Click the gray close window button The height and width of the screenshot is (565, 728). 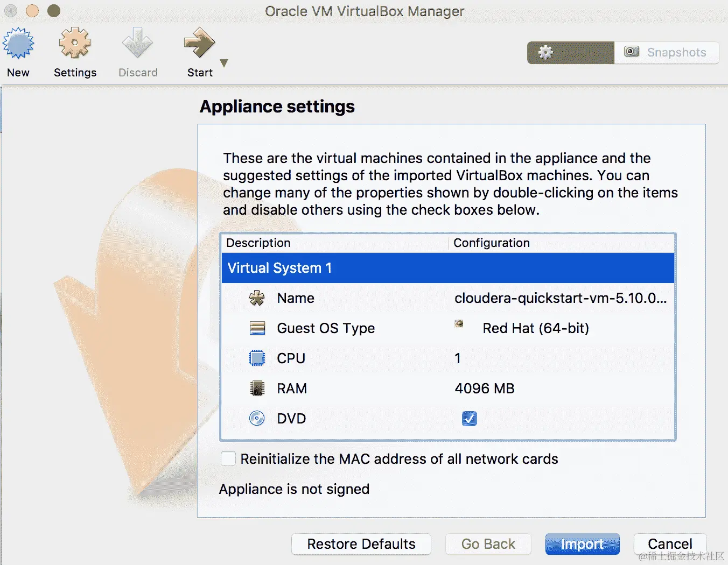11,11
